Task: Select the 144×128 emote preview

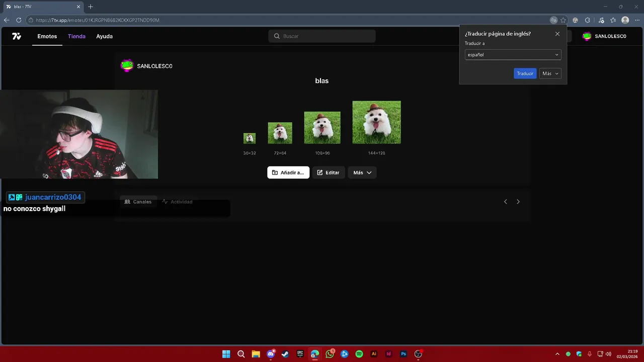Action: (x=376, y=122)
